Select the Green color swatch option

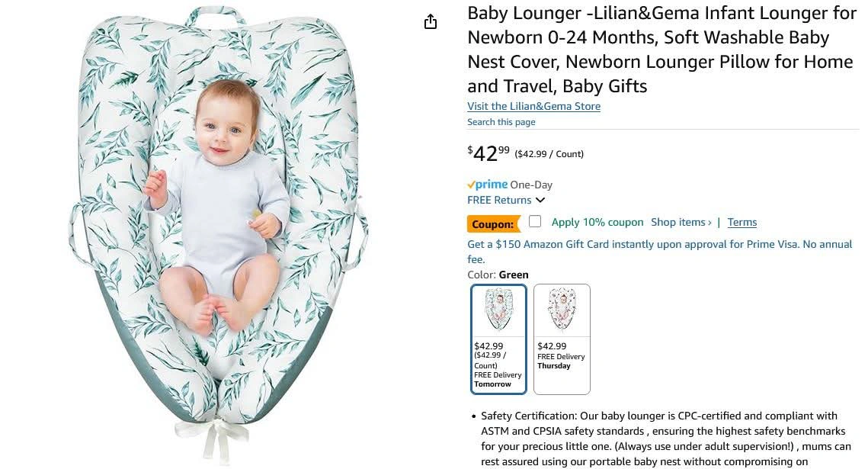coord(498,339)
